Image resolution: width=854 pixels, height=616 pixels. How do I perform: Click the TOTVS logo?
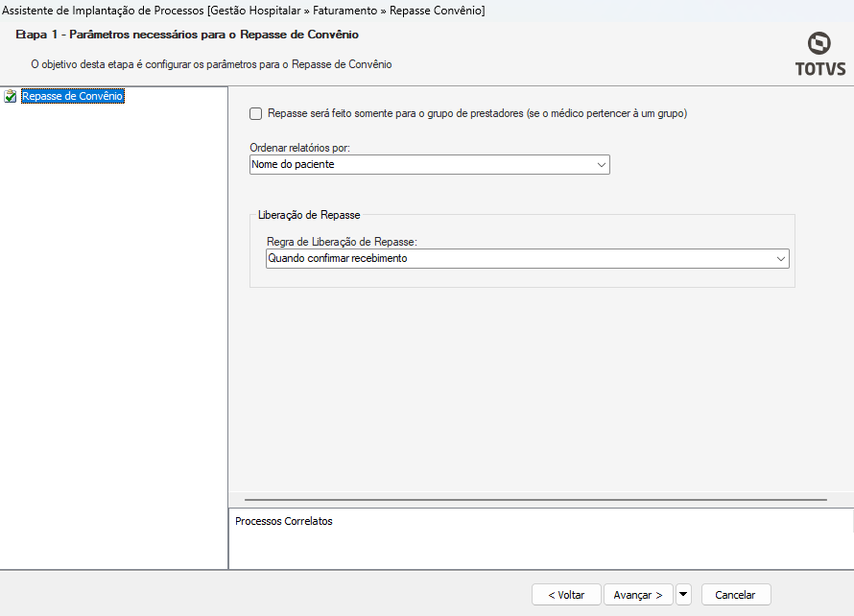(x=818, y=54)
